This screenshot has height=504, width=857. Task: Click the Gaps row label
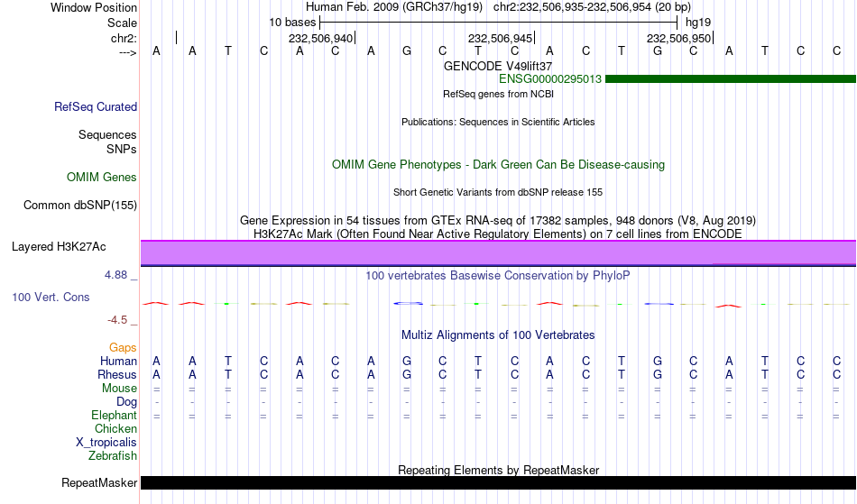tap(123, 348)
